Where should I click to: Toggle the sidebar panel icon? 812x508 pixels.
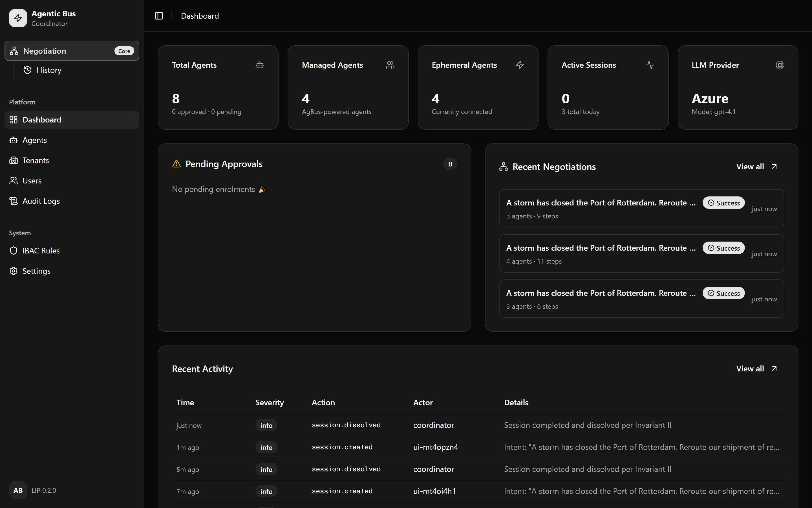coord(159,16)
